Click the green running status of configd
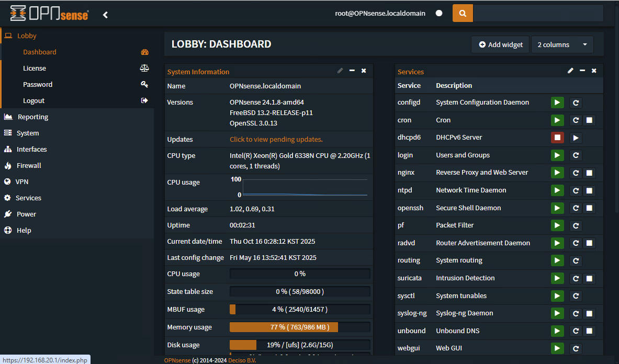 pyautogui.click(x=557, y=103)
